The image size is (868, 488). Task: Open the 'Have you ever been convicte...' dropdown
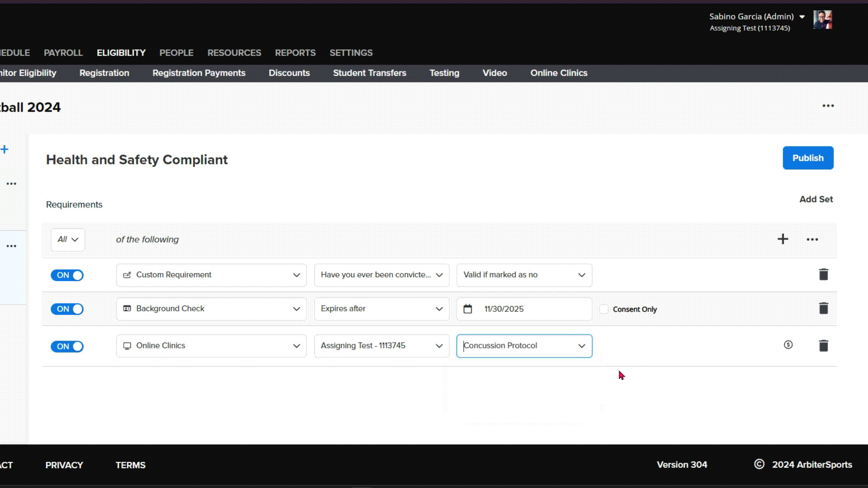click(x=382, y=275)
